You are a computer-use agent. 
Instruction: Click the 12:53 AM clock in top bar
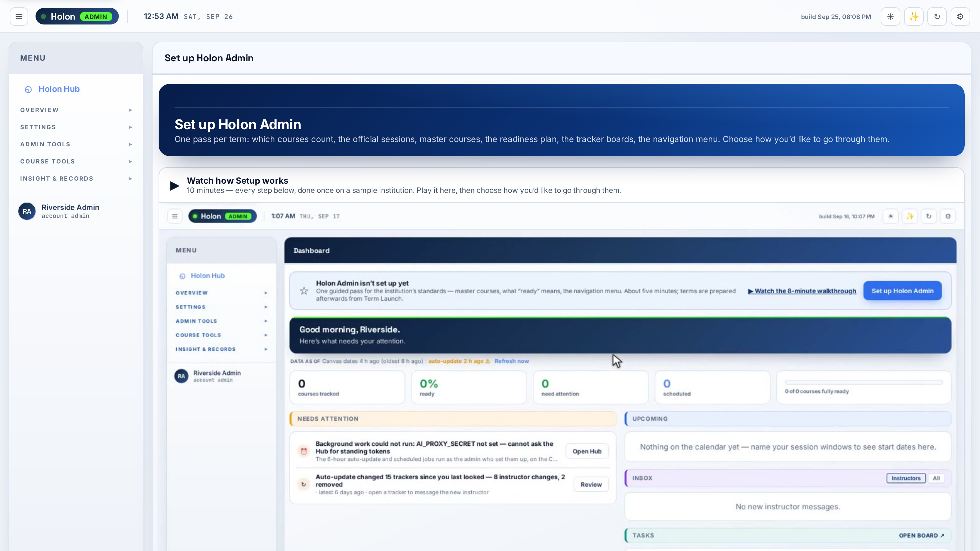point(161,16)
